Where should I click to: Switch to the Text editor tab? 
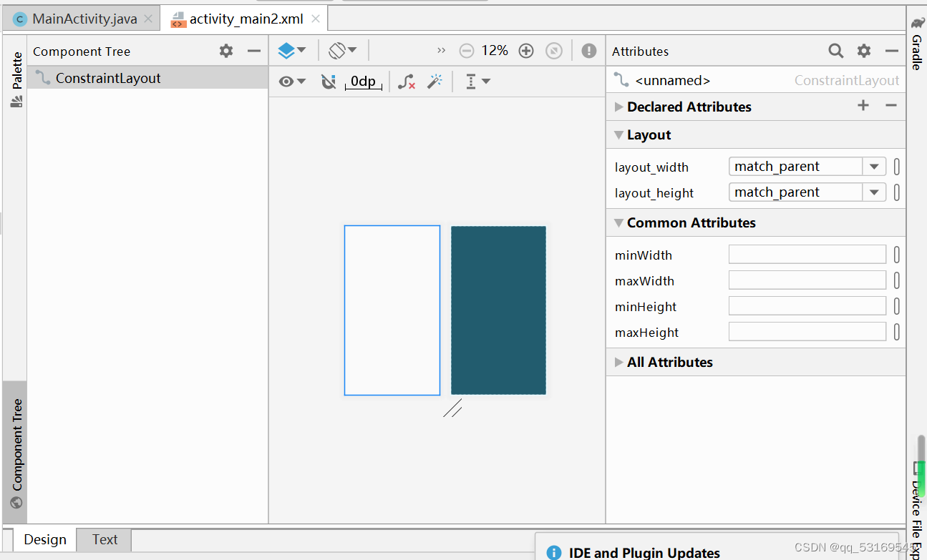point(104,539)
